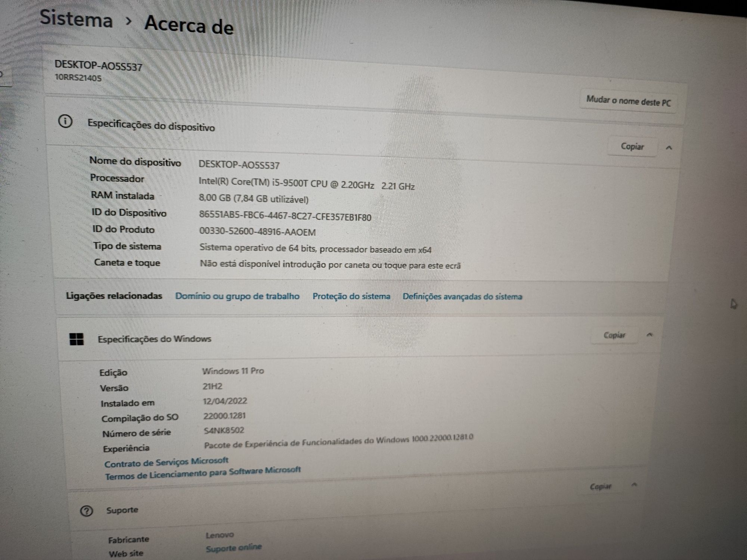Copy the Suporte information

pos(600,486)
